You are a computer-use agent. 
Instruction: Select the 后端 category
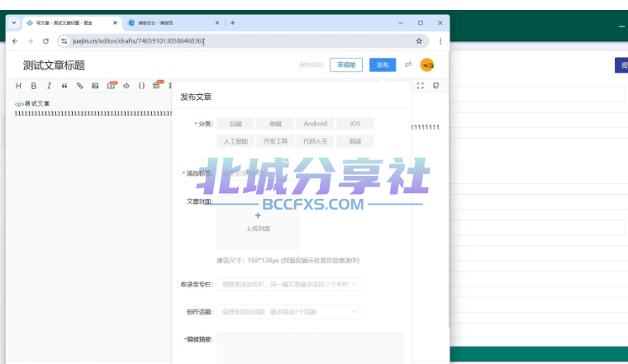coord(235,124)
